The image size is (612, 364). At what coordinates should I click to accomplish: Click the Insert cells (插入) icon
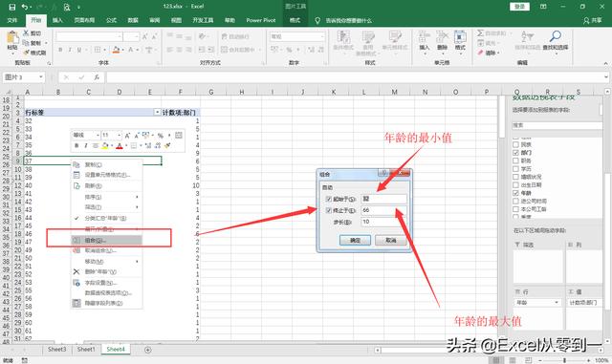(424, 37)
